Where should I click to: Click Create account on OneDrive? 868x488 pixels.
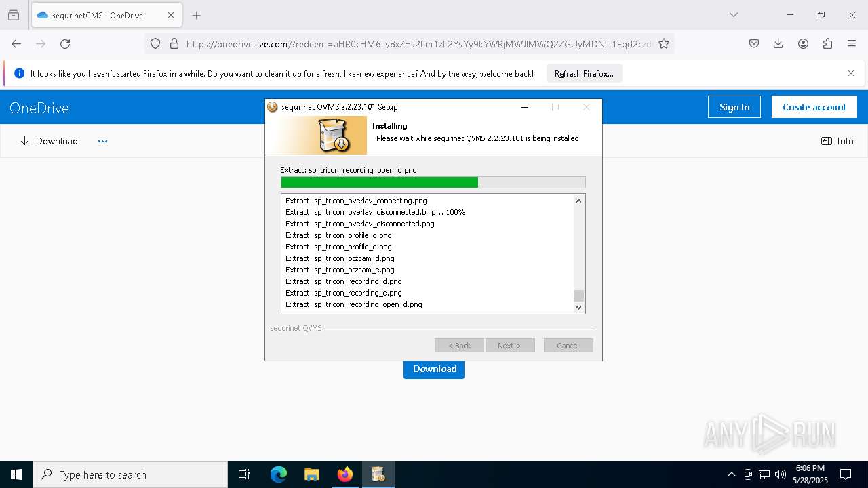click(x=814, y=107)
